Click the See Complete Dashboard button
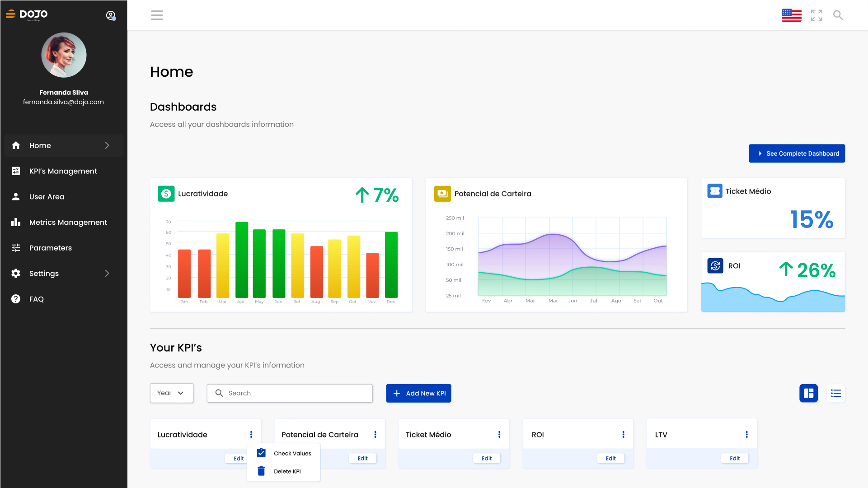This screenshot has width=868, height=488. coord(797,153)
